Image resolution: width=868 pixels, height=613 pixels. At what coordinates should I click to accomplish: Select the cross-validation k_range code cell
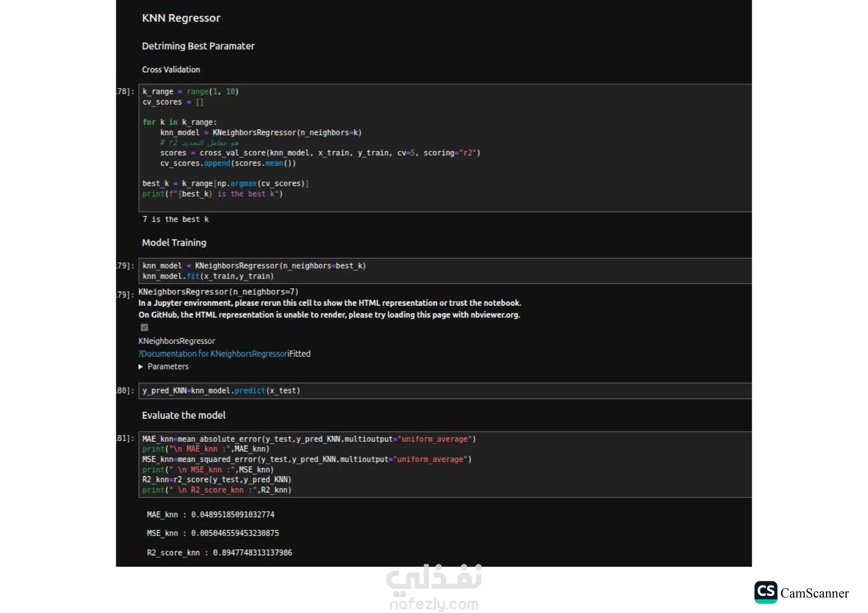pos(445,148)
